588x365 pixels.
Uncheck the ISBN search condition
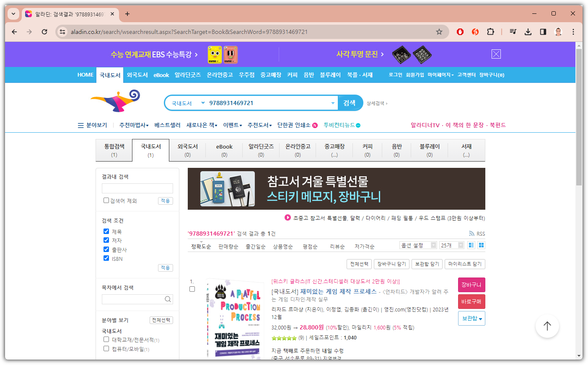click(x=106, y=258)
